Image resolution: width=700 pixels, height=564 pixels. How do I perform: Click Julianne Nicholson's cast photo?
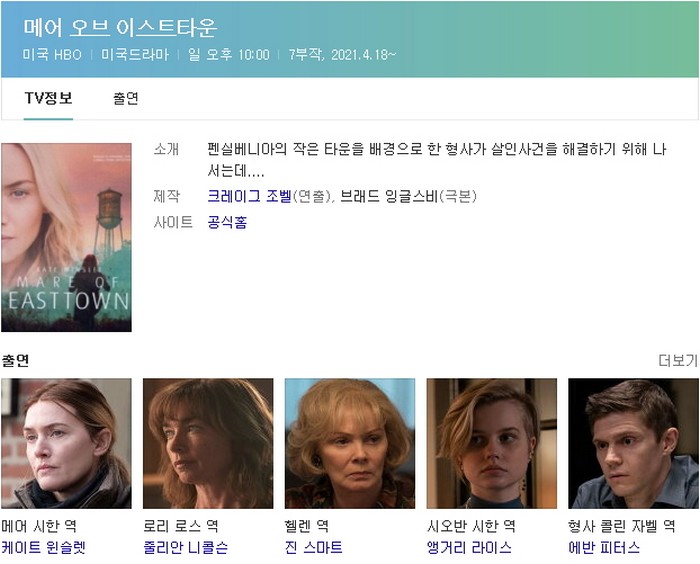click(208, 443)
